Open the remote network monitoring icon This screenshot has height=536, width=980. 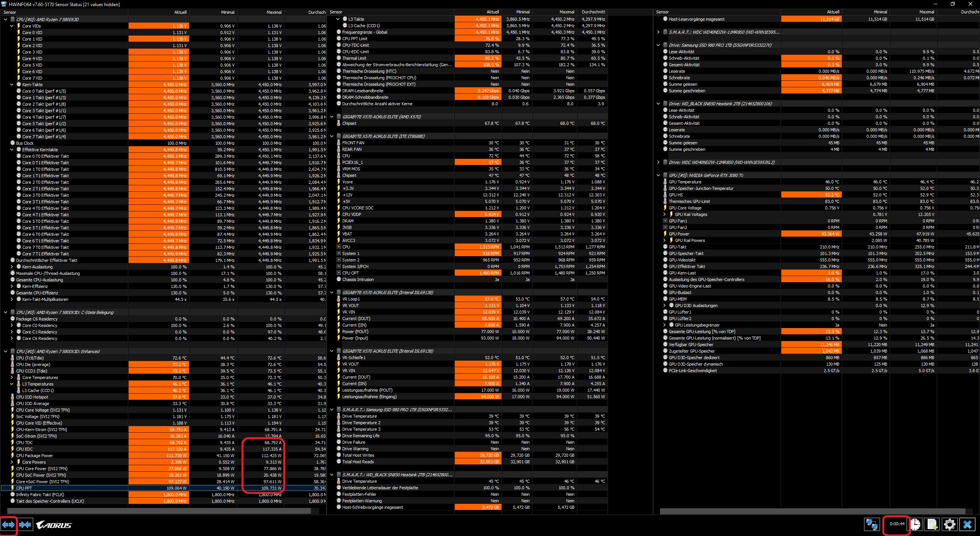click(x=872, y=524)
